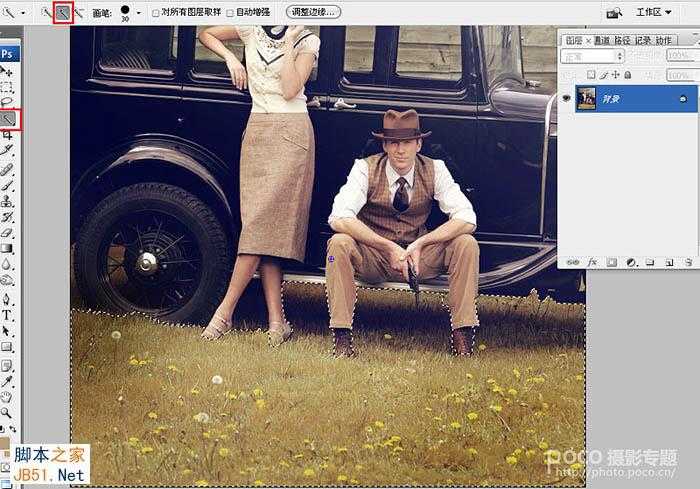700x489 pixels.
Task: Select the Path Selection tool
Action: pos(7,331)
